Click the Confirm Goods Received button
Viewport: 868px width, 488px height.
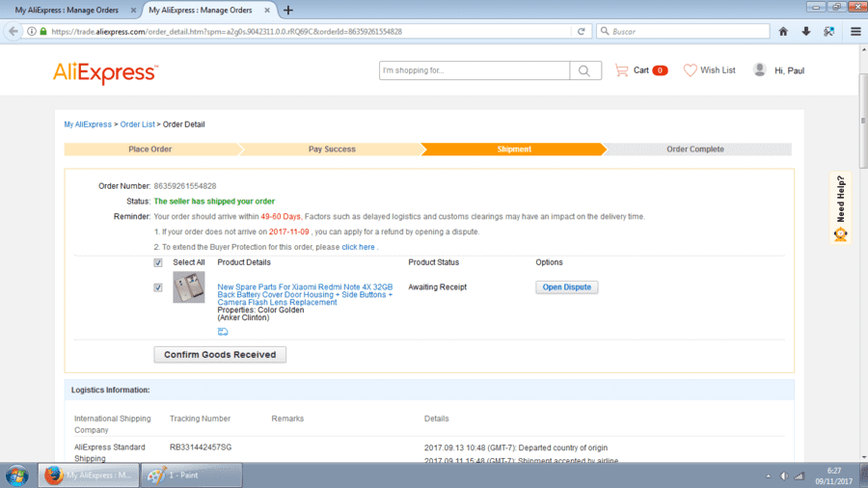point(220,355)
